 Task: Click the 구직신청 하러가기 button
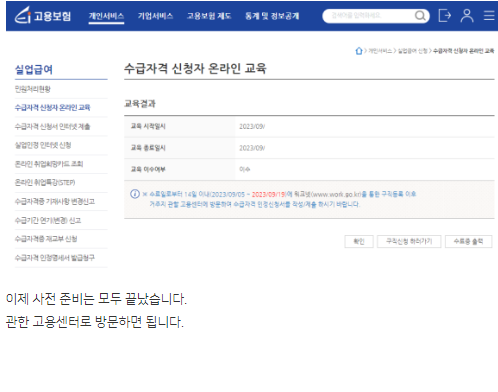point(409,241)
